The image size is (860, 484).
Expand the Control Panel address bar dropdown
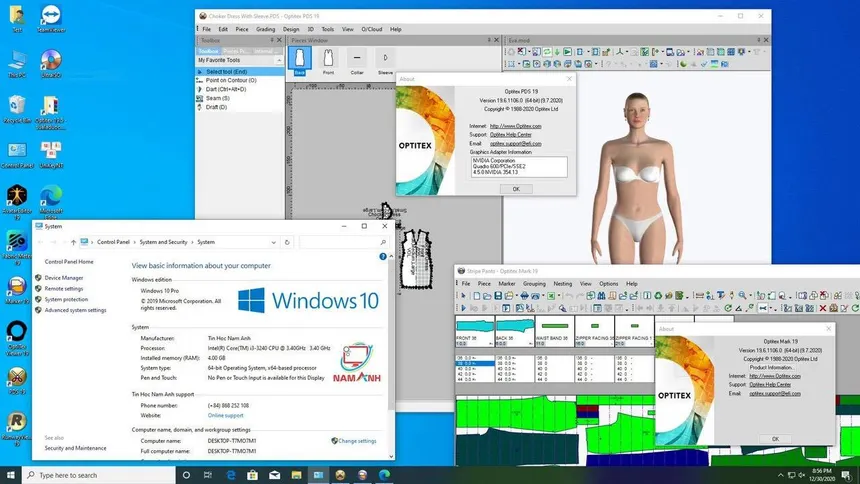[273, 242]
